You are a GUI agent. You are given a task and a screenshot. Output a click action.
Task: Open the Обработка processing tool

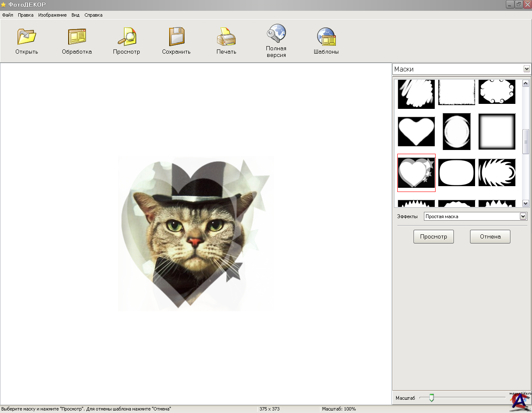point(77,37)
